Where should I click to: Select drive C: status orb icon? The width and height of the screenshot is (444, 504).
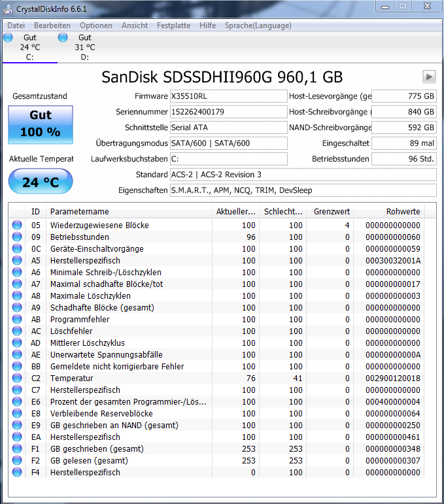(8, 37)
